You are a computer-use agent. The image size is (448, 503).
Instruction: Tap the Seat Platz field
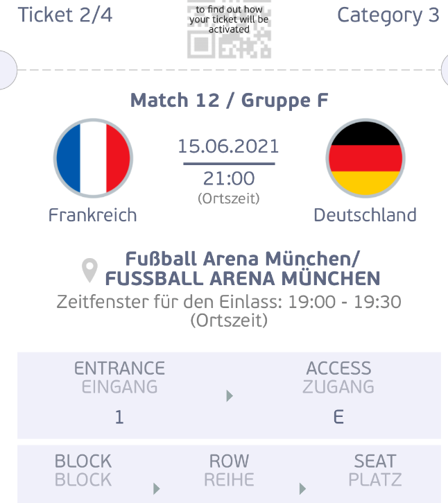[375, 474]
